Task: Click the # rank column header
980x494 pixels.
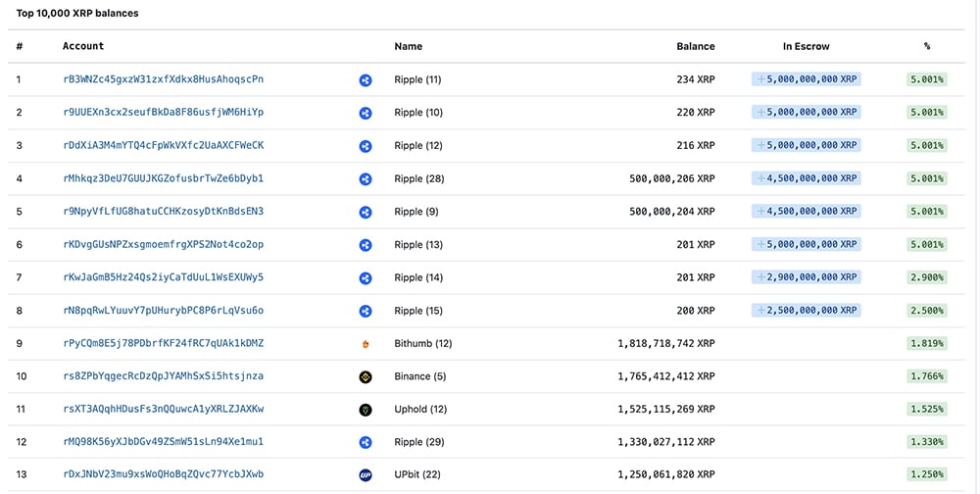Action: click(20, 46)
